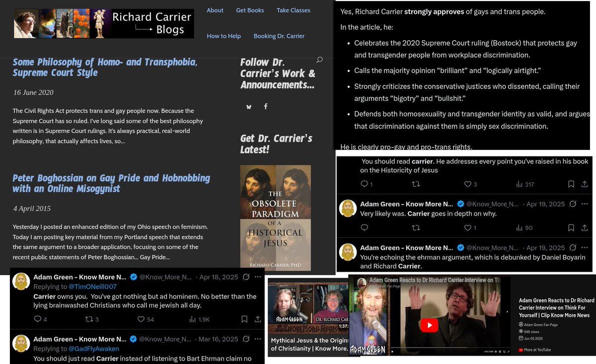
Task: Open the Take Classes menu item
Action: click(294, 10)
